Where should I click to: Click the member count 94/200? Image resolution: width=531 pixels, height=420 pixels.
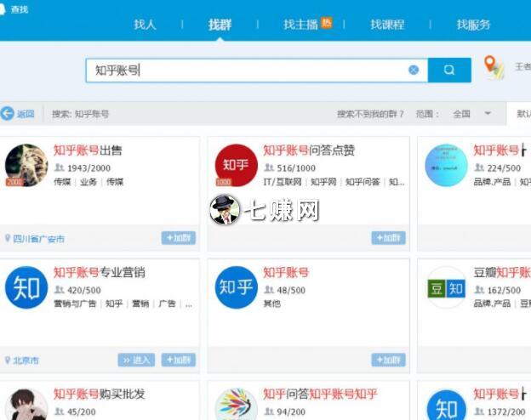[291, 411]
